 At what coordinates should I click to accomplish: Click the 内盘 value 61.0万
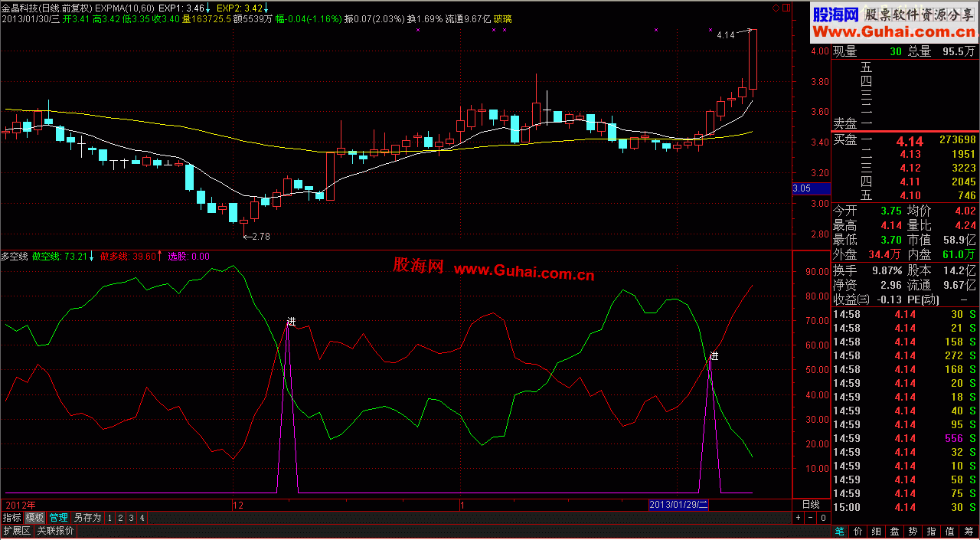(x=960, y=254)
